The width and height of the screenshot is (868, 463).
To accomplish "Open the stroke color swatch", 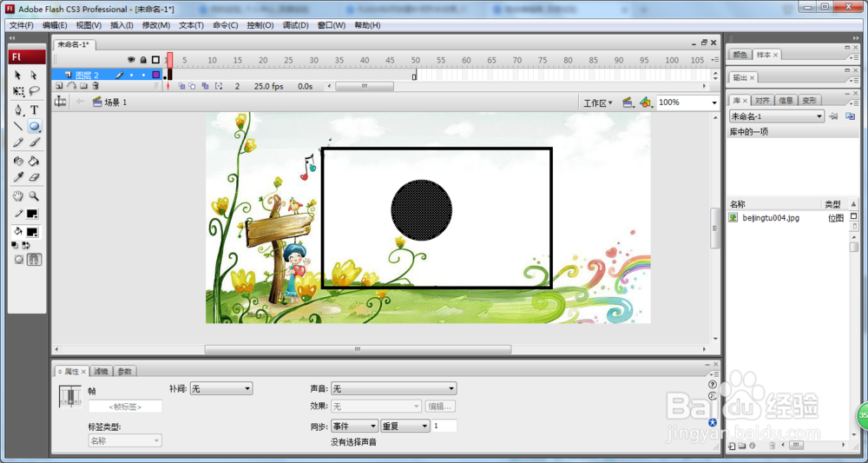I will pyautogui.click(x=32, y=214).
